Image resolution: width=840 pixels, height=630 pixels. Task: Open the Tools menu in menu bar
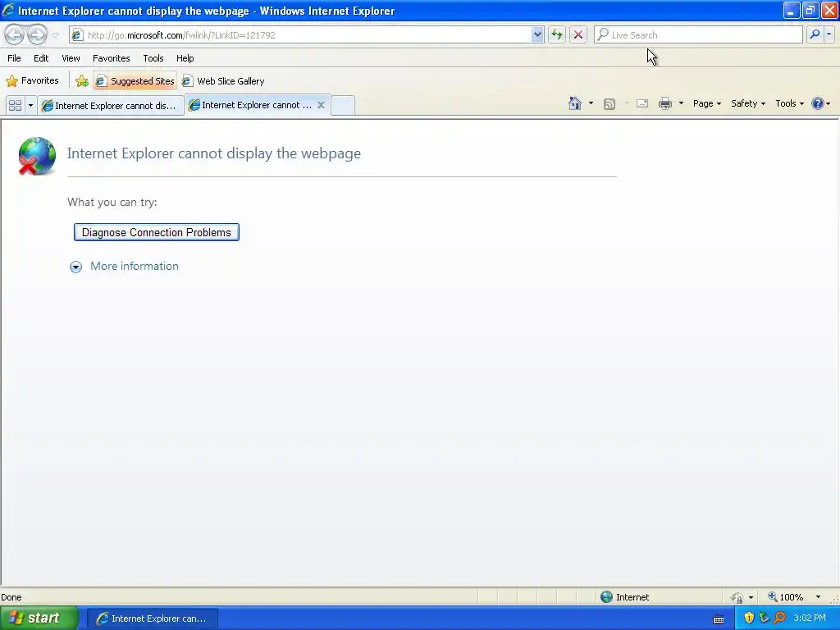coord(153,58)
